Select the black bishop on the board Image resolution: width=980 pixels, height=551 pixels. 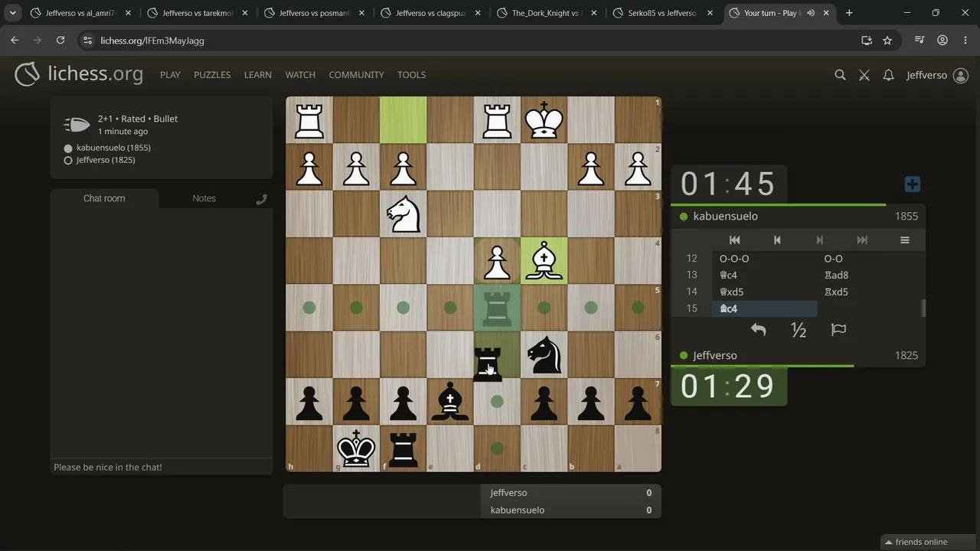(450, 402)
